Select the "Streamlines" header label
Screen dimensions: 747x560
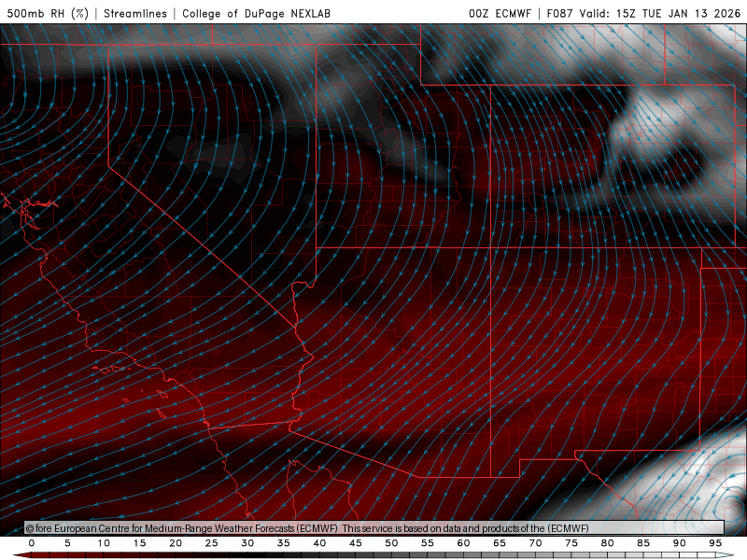[x=135, y=13]
